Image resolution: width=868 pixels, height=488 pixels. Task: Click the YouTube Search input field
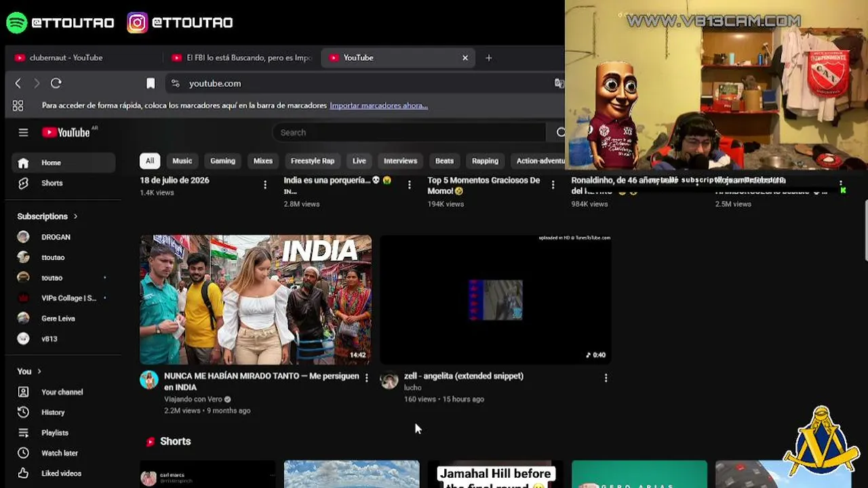click(410, 133)
